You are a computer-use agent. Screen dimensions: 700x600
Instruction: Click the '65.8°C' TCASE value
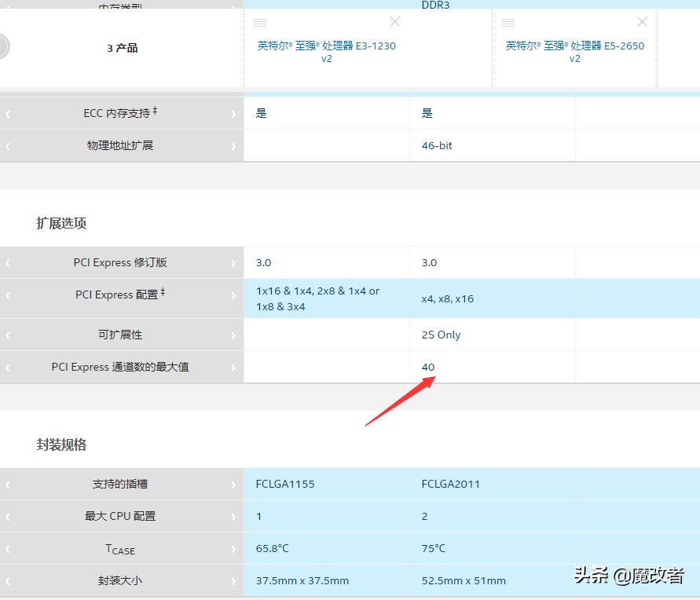[x=272, y=548]
